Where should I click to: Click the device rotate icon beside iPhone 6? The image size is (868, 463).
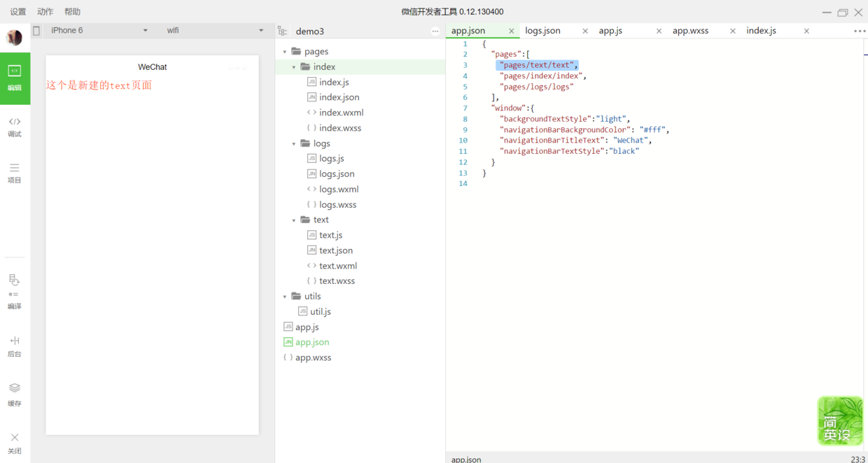point(36,31)
